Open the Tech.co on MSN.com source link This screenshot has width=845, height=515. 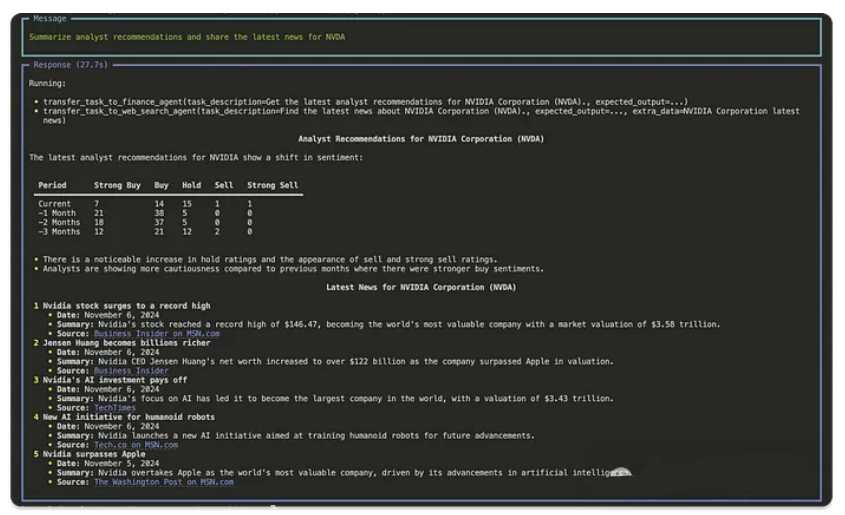[x=136, y=445]
